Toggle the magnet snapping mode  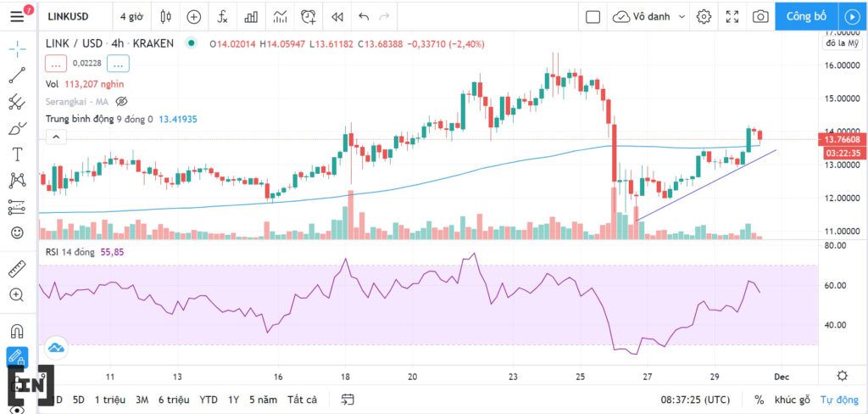[x=17, y=331]
